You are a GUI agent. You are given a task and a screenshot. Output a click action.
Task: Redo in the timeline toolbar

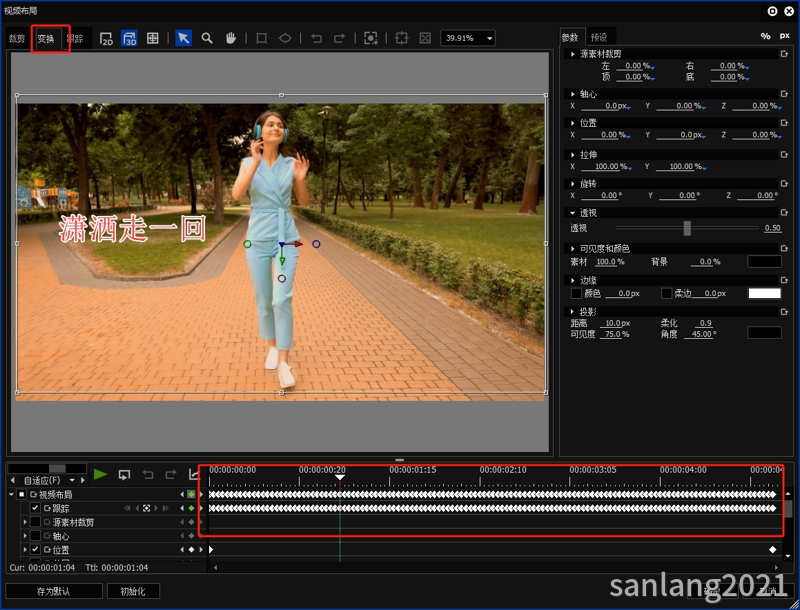171,475
